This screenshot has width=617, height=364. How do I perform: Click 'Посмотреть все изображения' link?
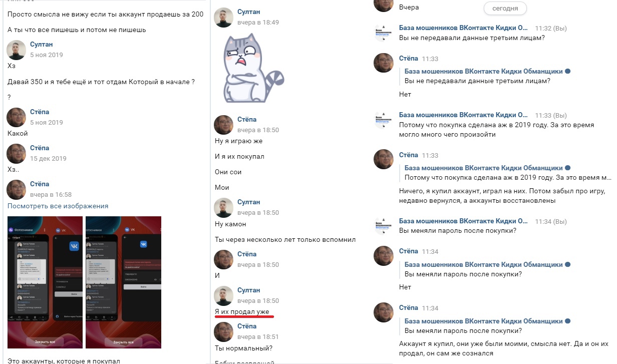tap(58, 206)
